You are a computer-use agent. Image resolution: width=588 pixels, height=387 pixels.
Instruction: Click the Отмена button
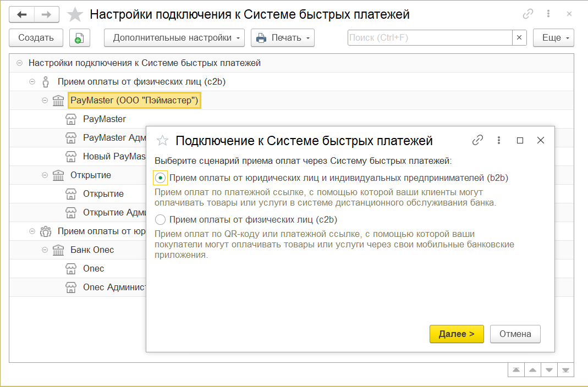tap(515, 334)
